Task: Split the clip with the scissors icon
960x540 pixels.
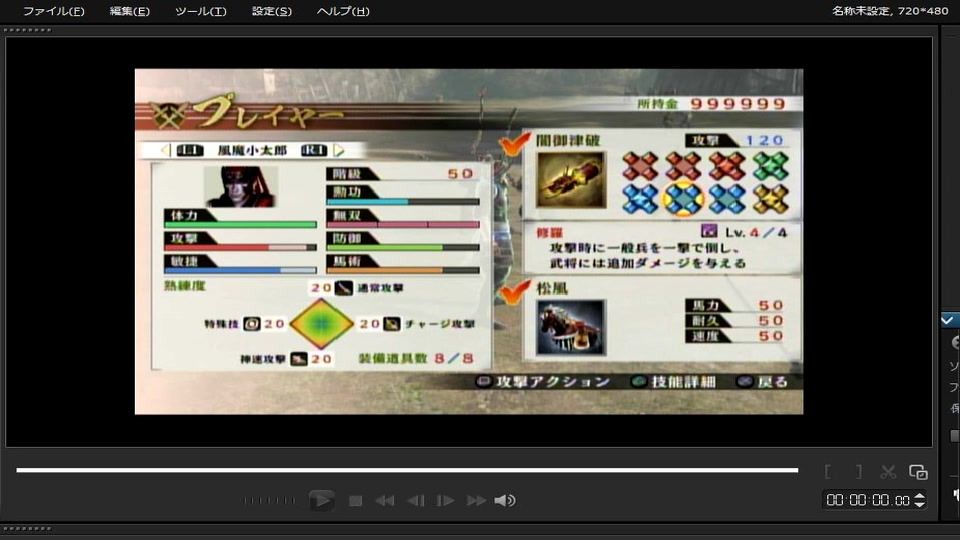Action: point(888,471)
